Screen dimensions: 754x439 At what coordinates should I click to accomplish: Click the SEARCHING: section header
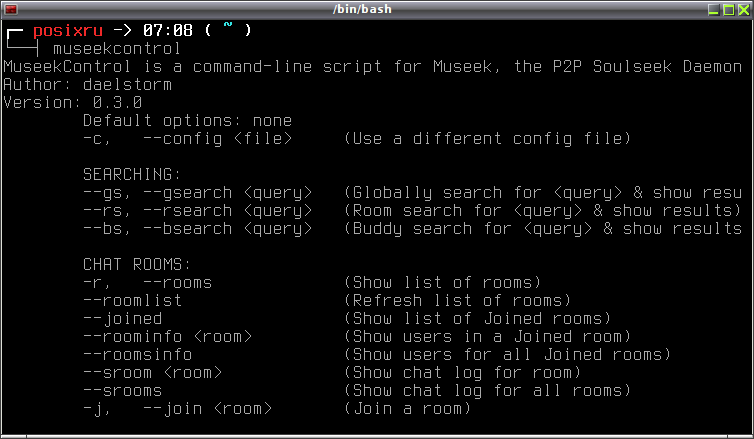[x=132, y=174]
